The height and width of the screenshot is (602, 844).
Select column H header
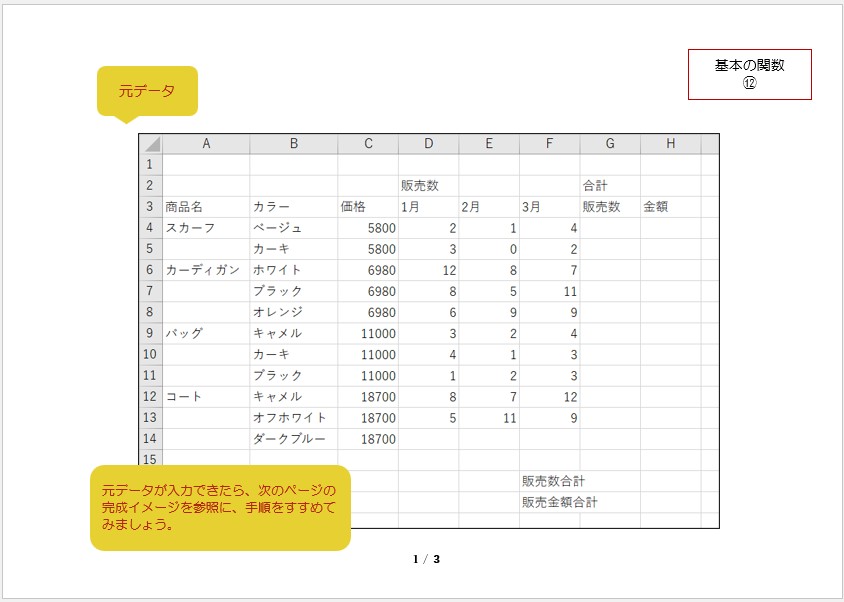[671, 144]
